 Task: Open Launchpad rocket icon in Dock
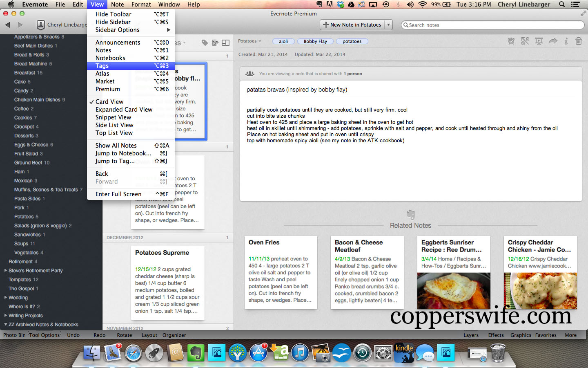[x=154, y=352]
